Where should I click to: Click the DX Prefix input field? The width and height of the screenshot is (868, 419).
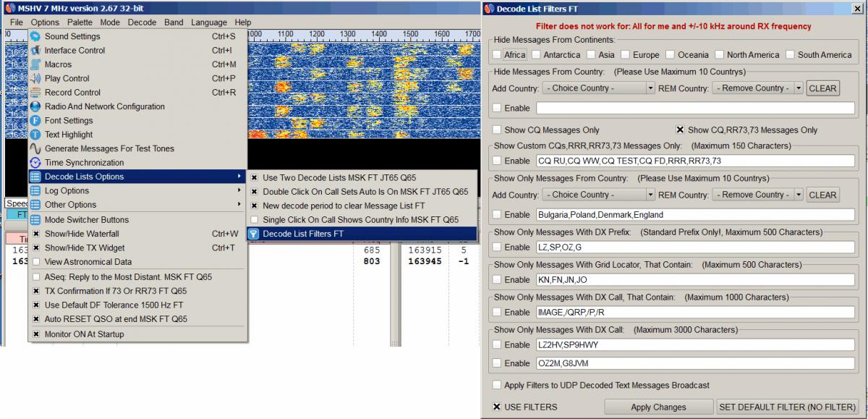694,247
